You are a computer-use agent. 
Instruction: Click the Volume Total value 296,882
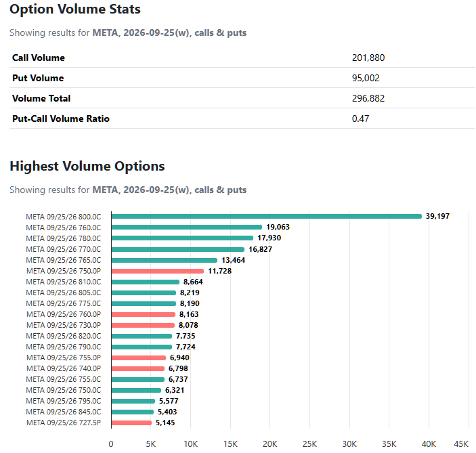pyautogui.click(x=368, y=98)
